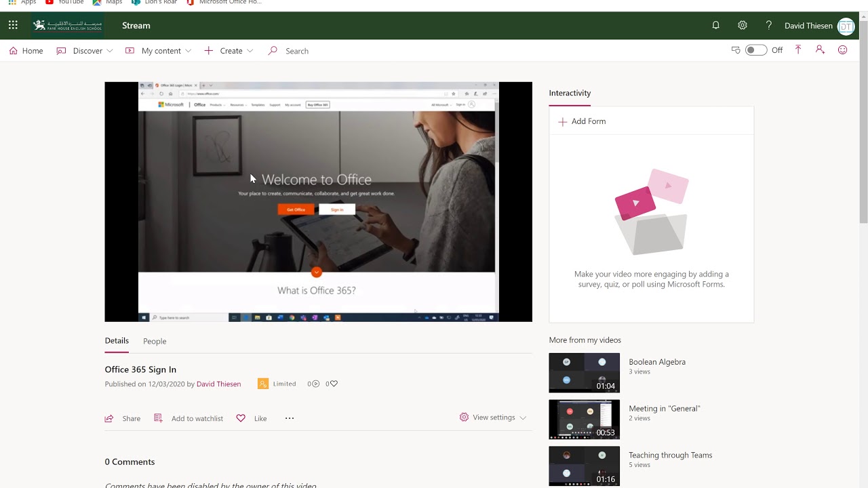This screenshot has height=488, width=868.
Task: Click the search magnifier icon
Action: [273, 51]
